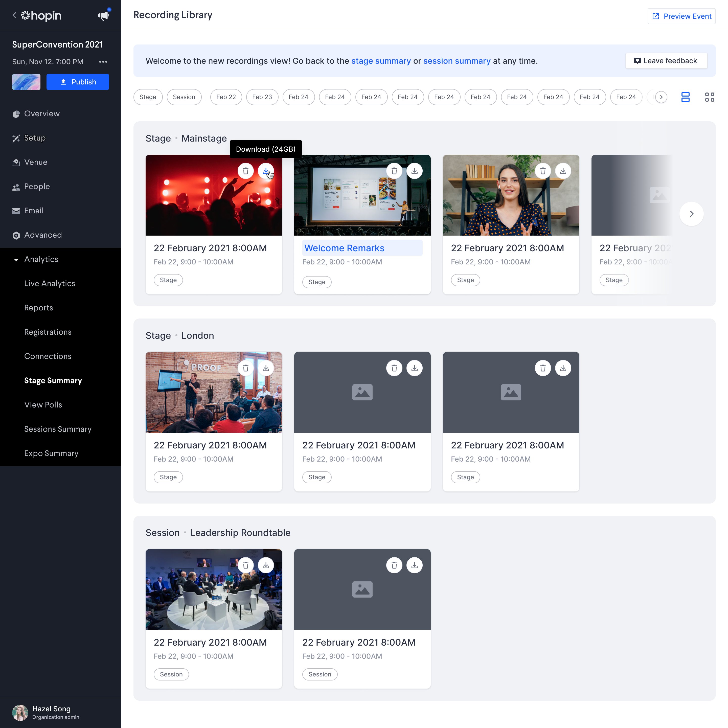Toggle the Feb 23 date filter chip

[x=262, y=97]
